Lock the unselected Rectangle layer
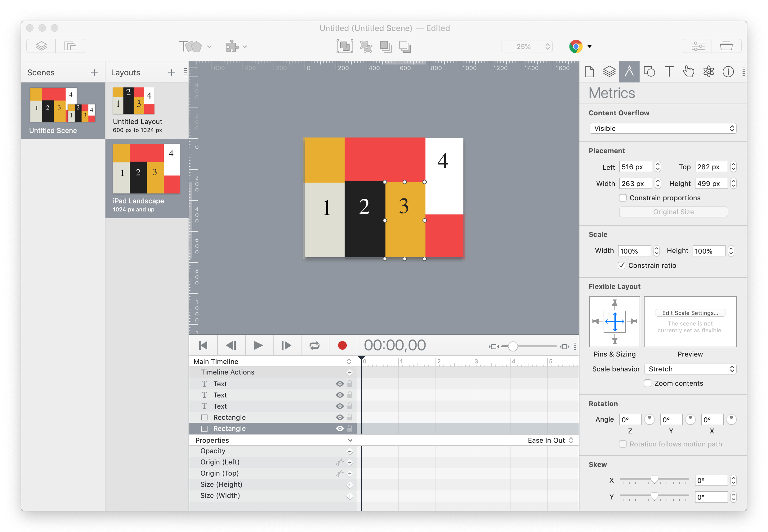This screenshot has height=532, width=768. click(350, 417)
